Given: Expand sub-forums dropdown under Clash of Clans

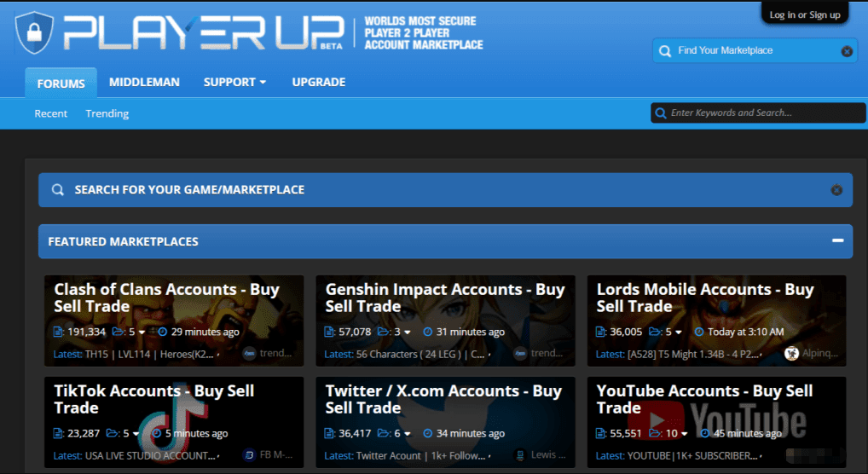Looking at the screenshot, I should [142, 332].
